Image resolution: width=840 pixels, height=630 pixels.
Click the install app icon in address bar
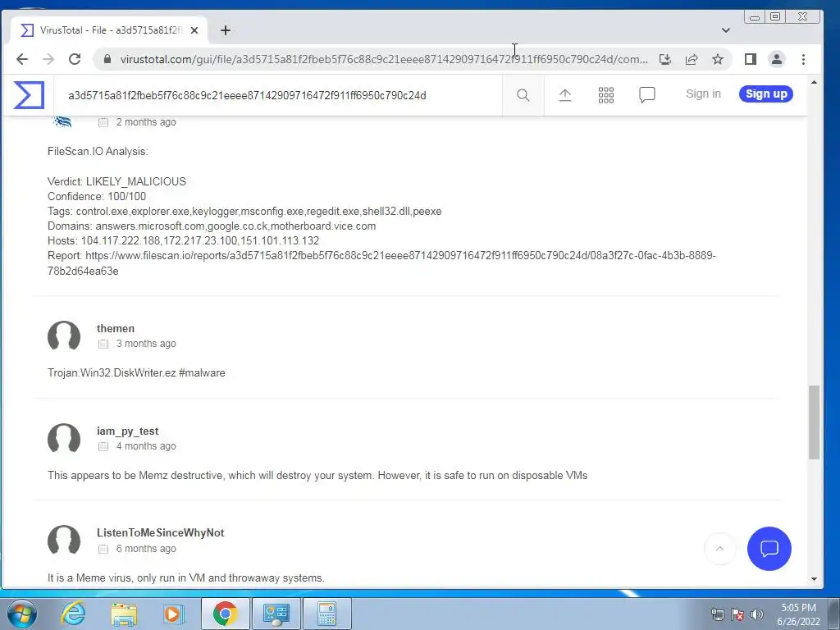[x=664, y=59]
